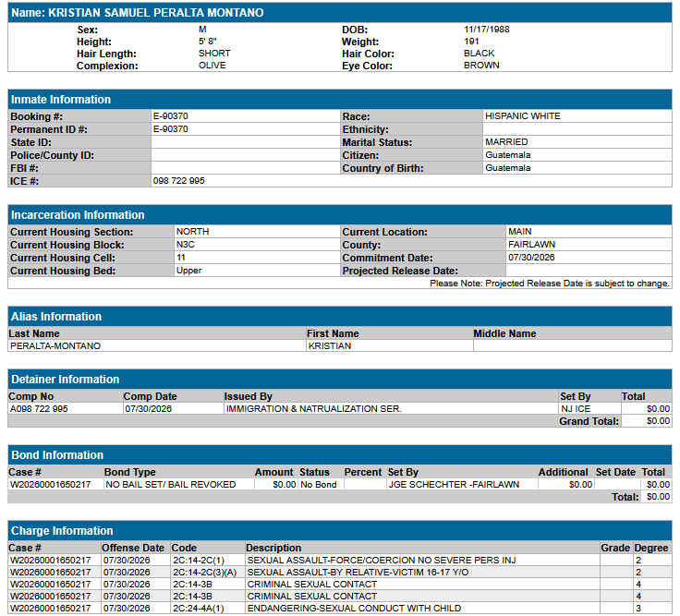This screenshot has width=680, height=616.
Task: Select JGE SCHECHTER -FAIRLAWN in Set By
Action: coord(454,485)
